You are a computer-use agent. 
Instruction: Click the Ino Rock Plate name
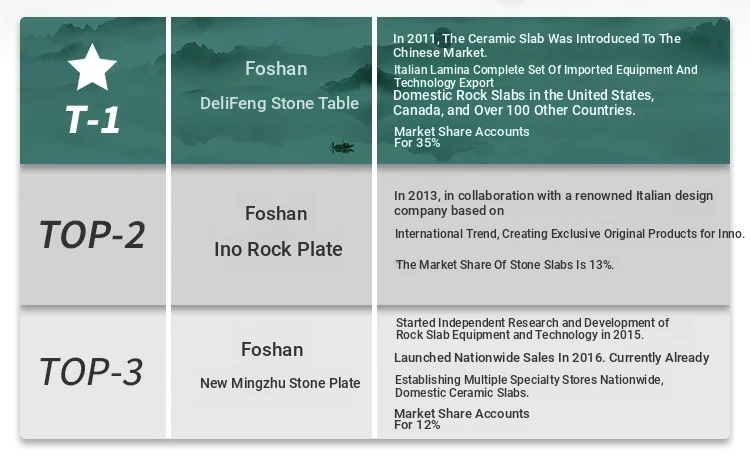[278, 249]
